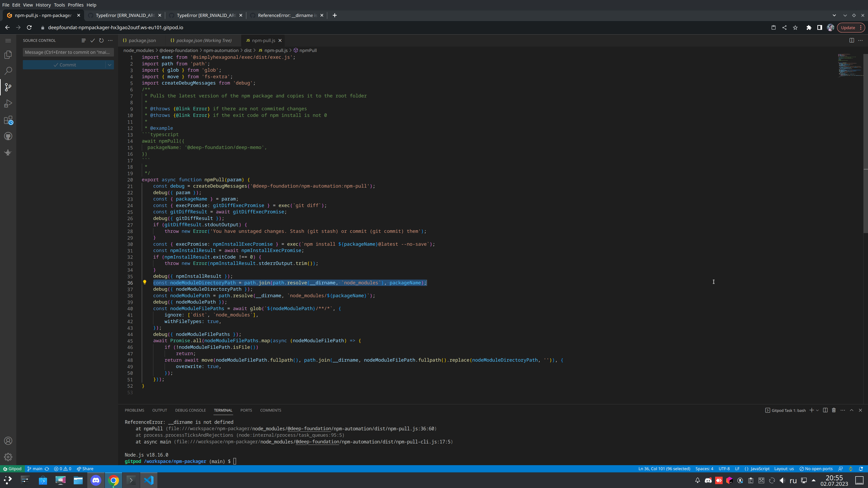
Task: Click the commit checkmark icon in Source Control header
Action: coord(92,40)
